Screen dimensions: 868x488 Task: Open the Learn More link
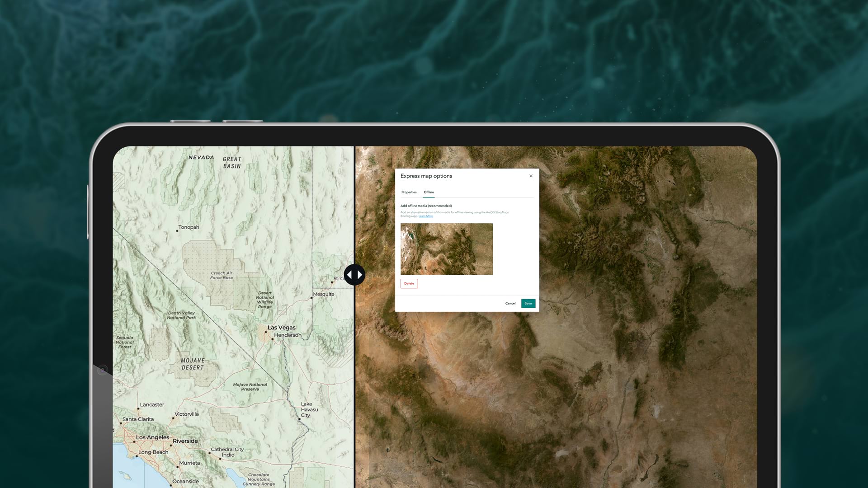(425, 216)
